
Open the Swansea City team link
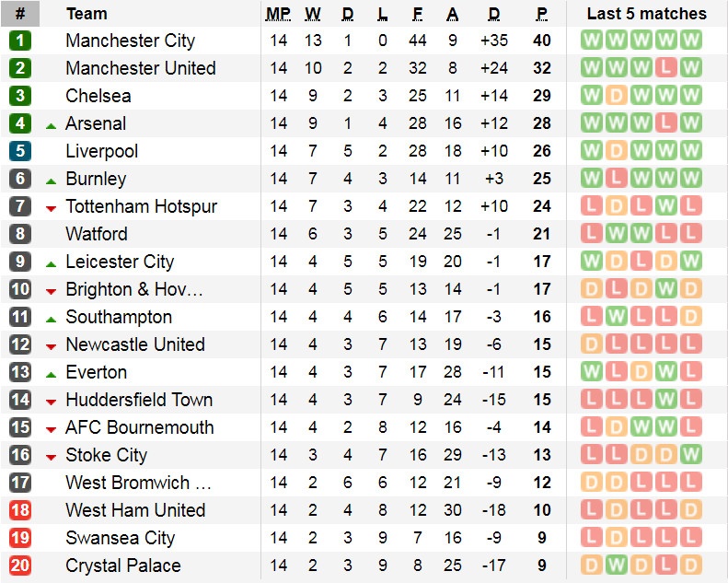(120, 538)
